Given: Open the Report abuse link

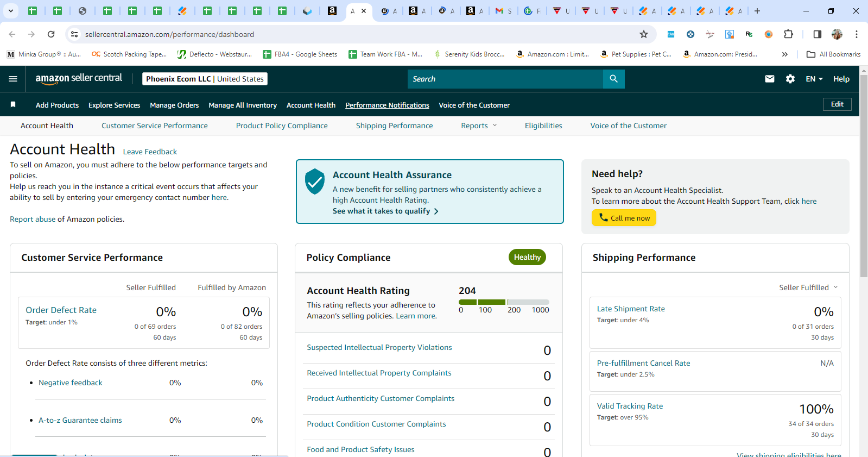Looking at the screenshot, I should pos(33,219).
